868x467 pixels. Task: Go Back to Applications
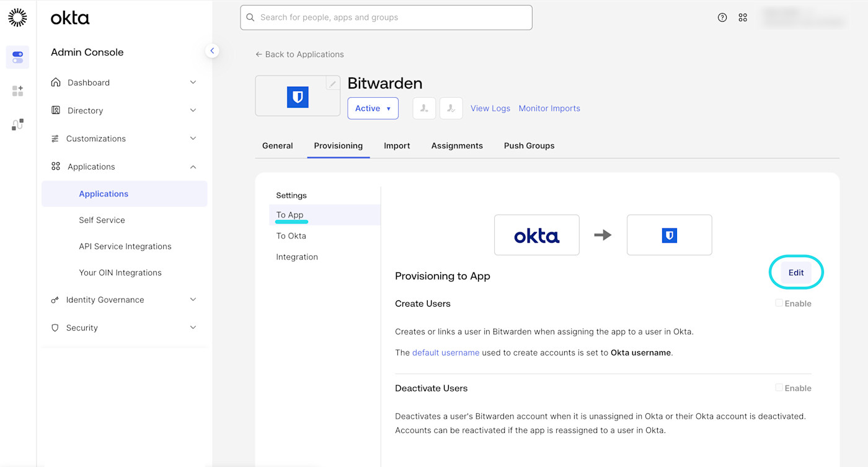coord(299,55)
